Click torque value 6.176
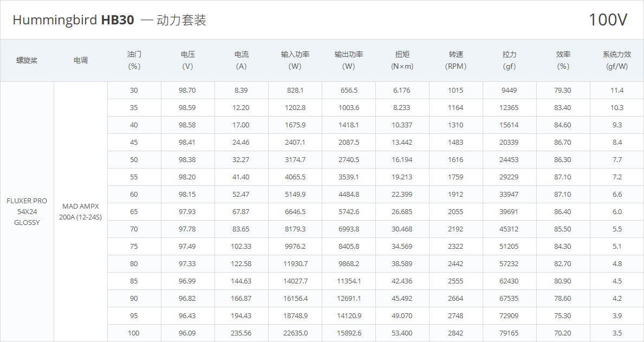644x342 pixels. click(x=402, y=91)
